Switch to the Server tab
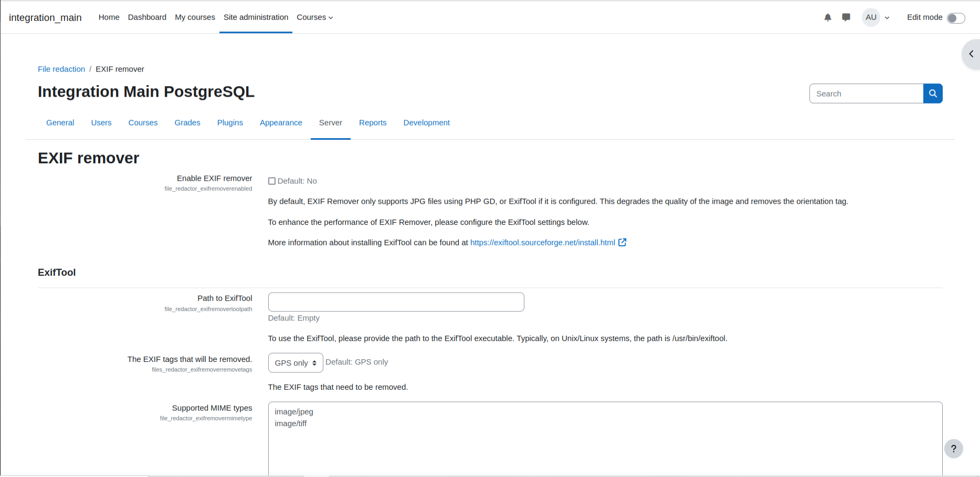The height and width of the screenshot is (477, 980). point(331,122)
